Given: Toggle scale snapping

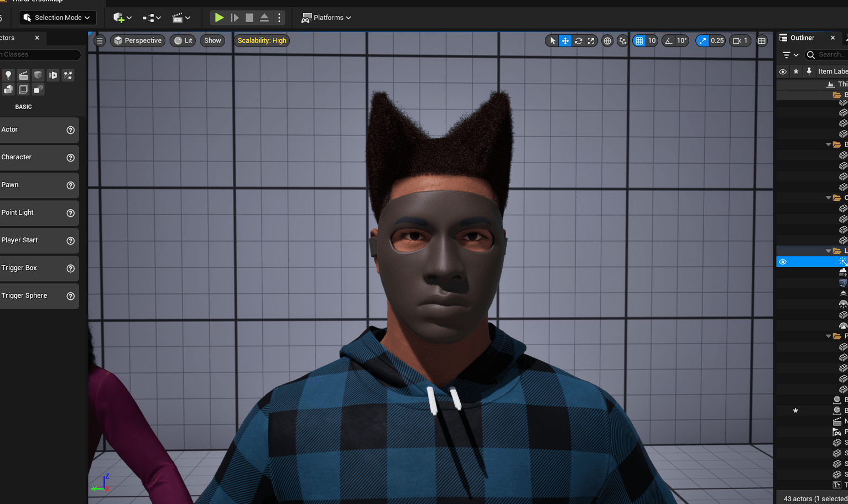Looking at the screenshot, I should (702, 40).
